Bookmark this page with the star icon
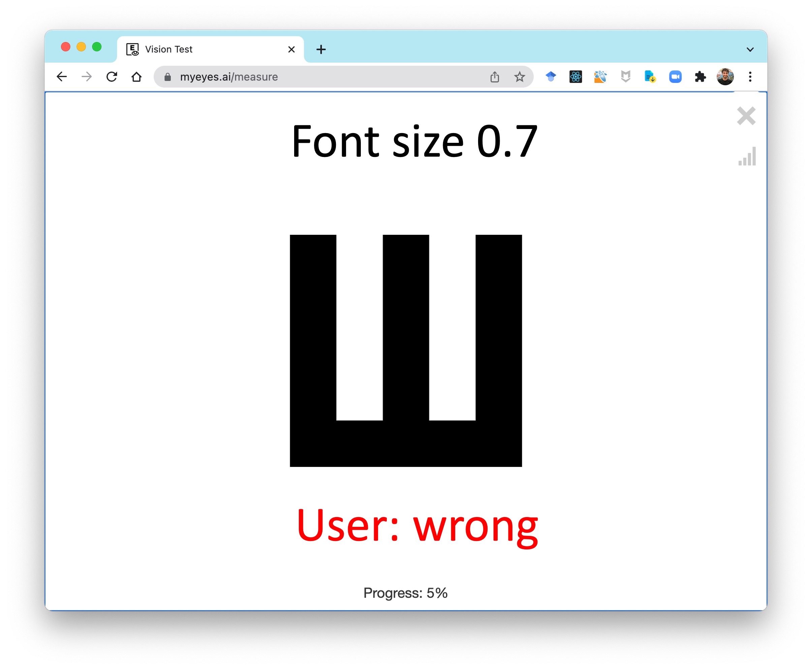Viewport: 812px width, 670px height. pyautogui.click(x=520, y=77)
